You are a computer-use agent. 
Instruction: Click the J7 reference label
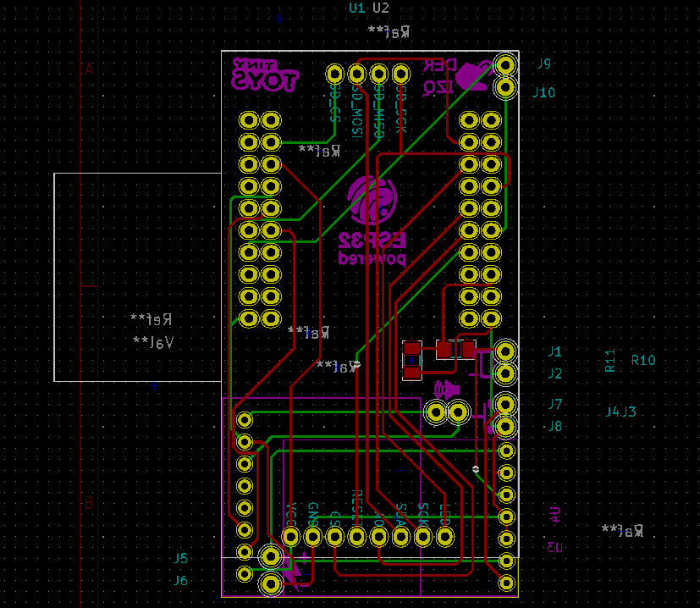554,404
